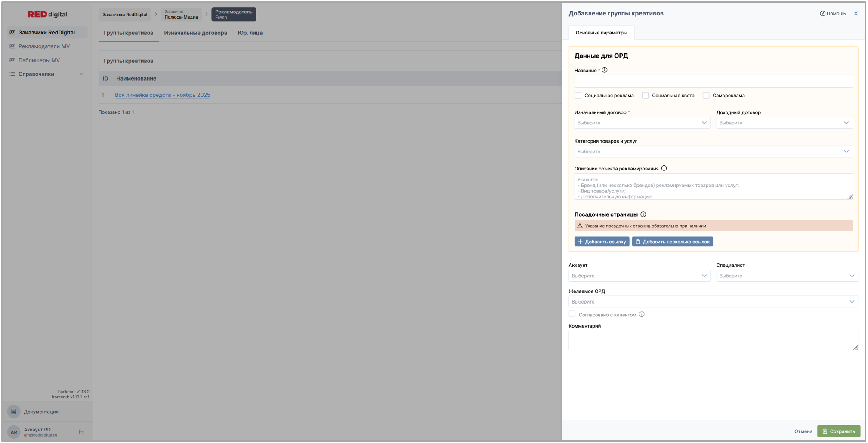Expand the Категория товаров и услуг dropdown

click(x=713, y=152)
